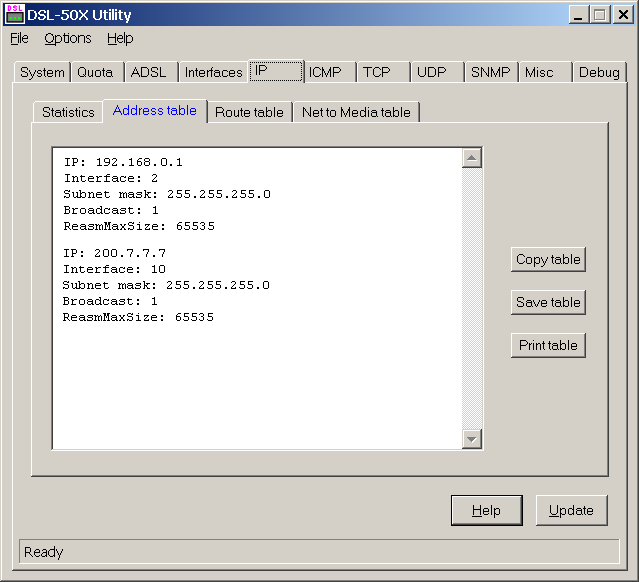
Task: Click the second 'Subnet mask: 255.255.255.0' line
Action: click(166, 285)
